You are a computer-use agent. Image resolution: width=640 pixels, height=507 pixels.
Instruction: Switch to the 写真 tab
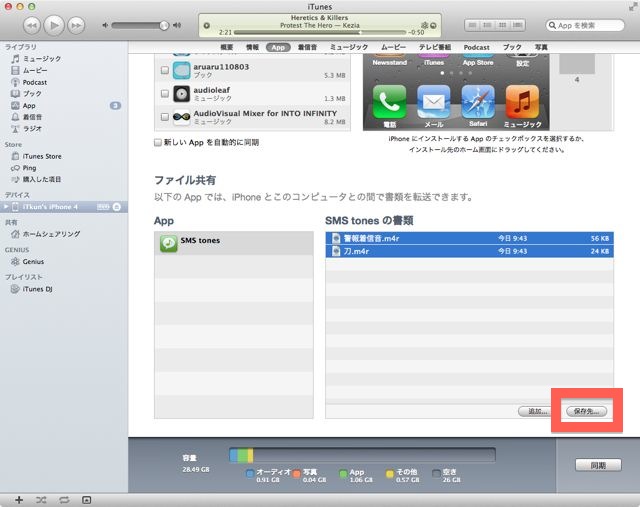tap(541, 47)
